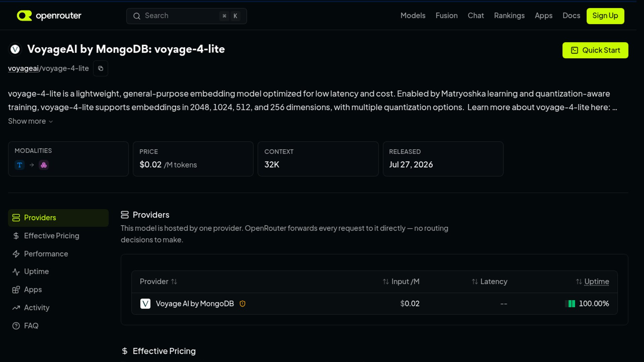
Task: Open the voyageai author link
Action: click(23, 68)
